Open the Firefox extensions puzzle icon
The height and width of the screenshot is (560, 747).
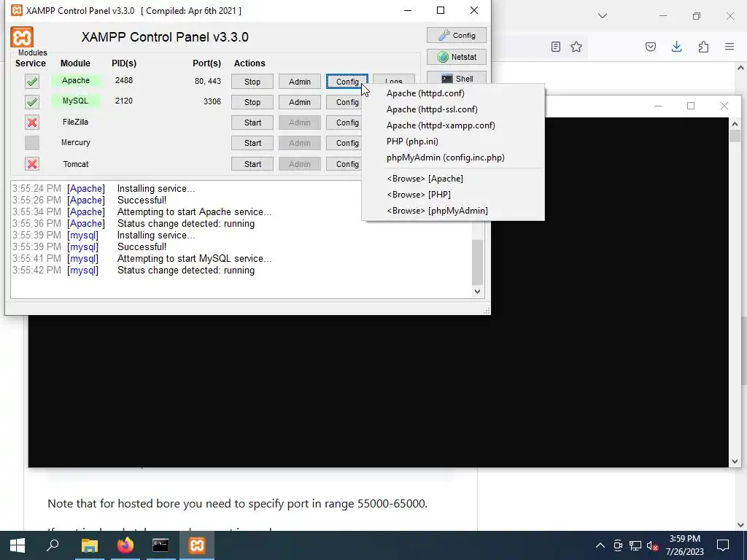coord(703,47)
